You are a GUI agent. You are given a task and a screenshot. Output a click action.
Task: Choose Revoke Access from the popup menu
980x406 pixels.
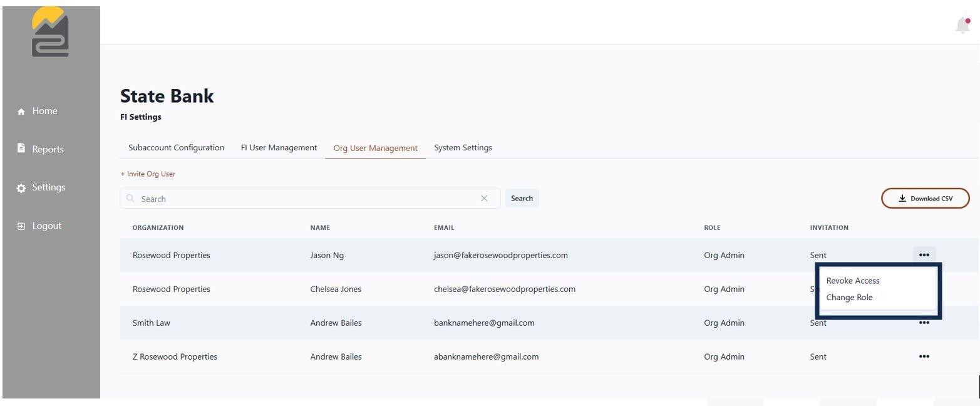852,281
